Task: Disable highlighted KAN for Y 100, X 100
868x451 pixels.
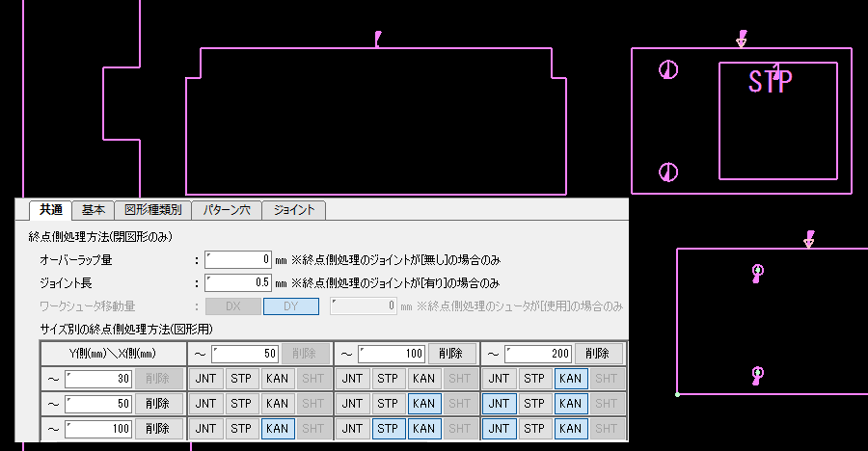Action: pos(424,428)
